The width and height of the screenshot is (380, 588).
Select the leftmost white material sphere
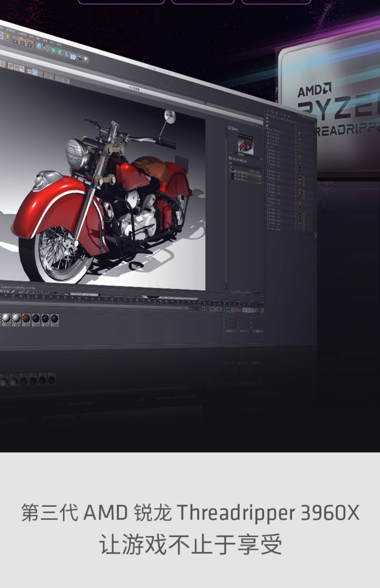[6, 318]
